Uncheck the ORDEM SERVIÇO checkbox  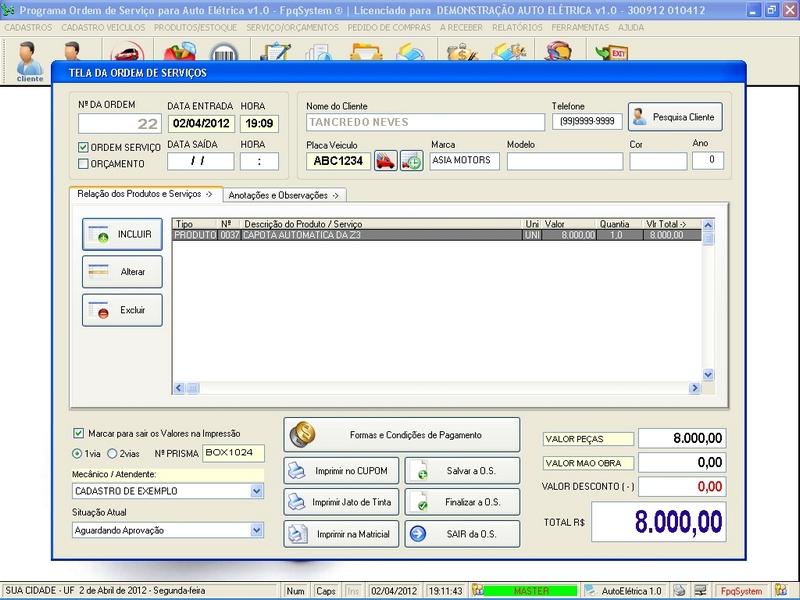(83, 147)
